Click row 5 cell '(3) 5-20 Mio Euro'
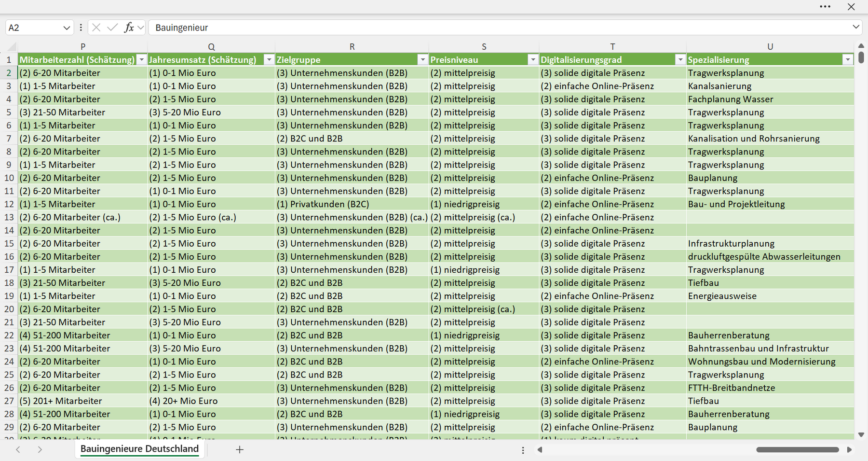868x461 pixels. coord(211,112)
